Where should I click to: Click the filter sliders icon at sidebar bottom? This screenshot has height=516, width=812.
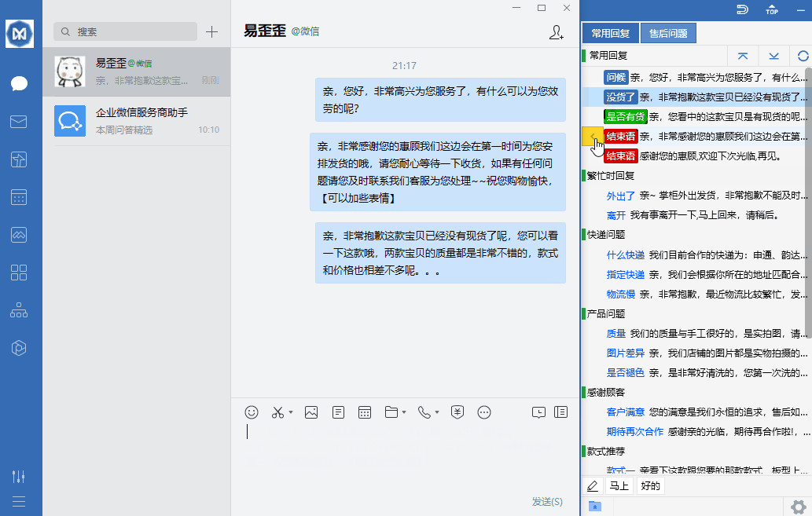[20, 476]
